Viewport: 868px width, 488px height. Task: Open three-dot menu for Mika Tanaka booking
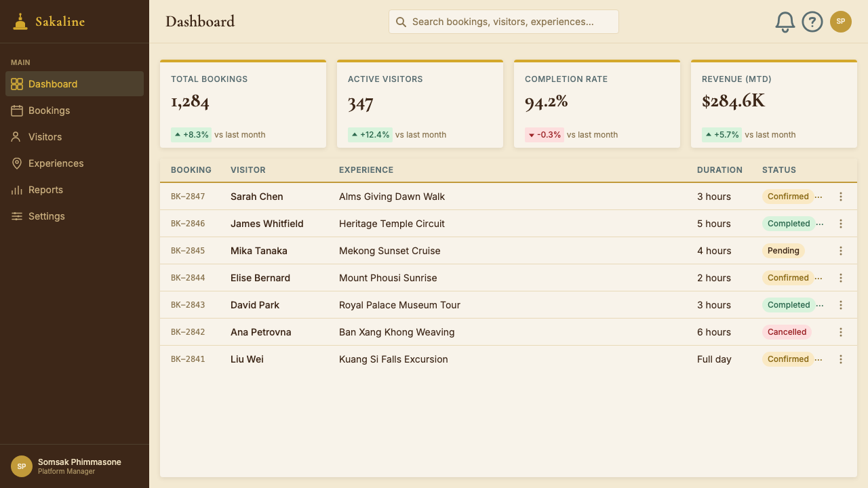point(841,251)
